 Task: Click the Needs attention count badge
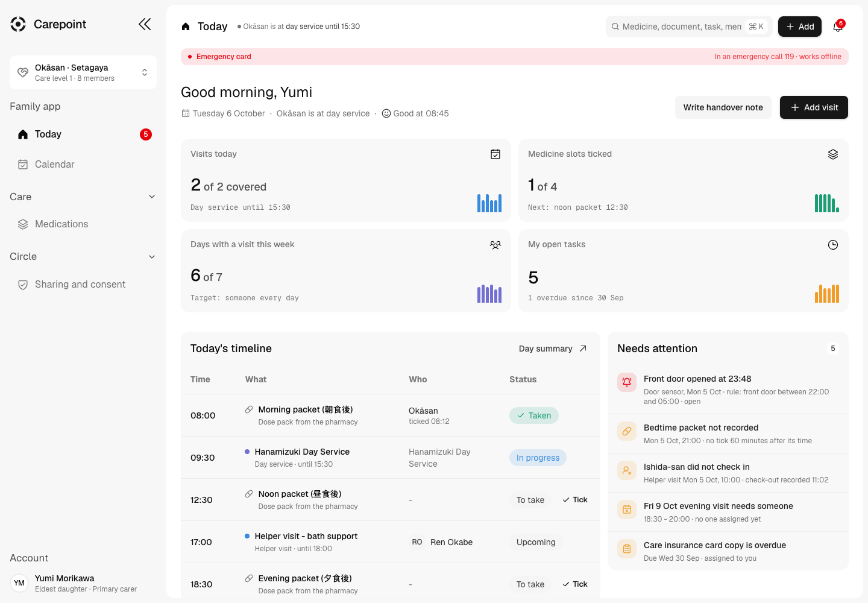click(833, 349)
